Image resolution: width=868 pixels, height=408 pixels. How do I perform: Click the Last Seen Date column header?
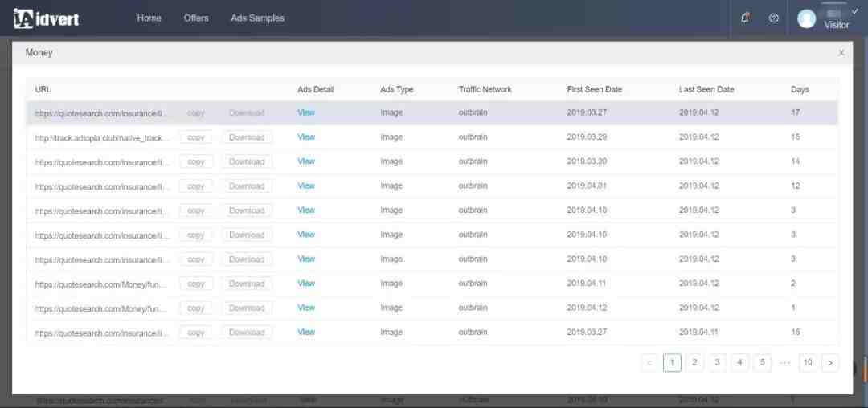(706, 90)
